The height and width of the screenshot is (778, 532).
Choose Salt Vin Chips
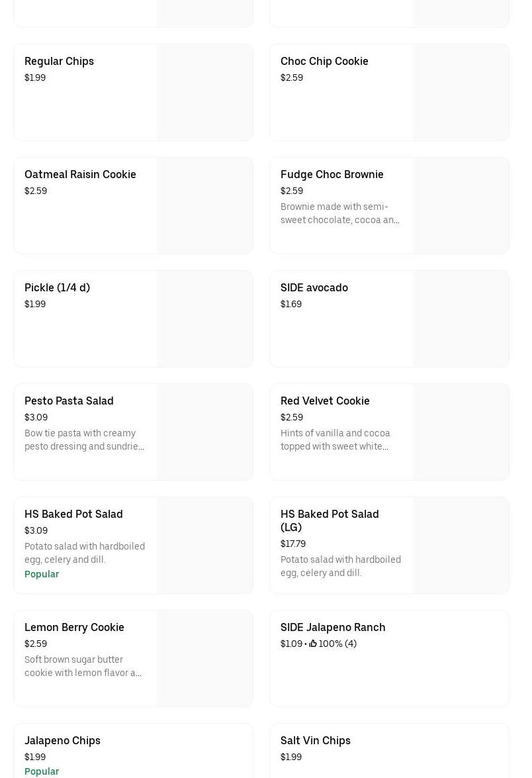click(x=315, y=740)
